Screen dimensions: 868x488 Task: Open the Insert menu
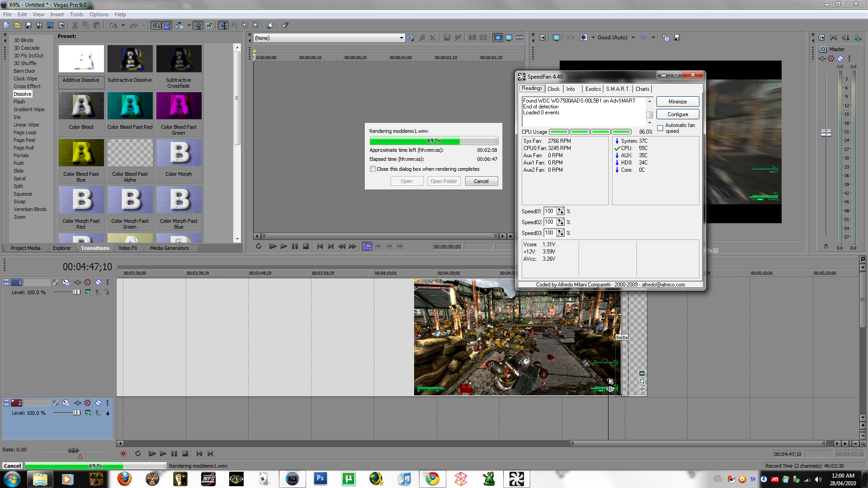click(57, 14)
